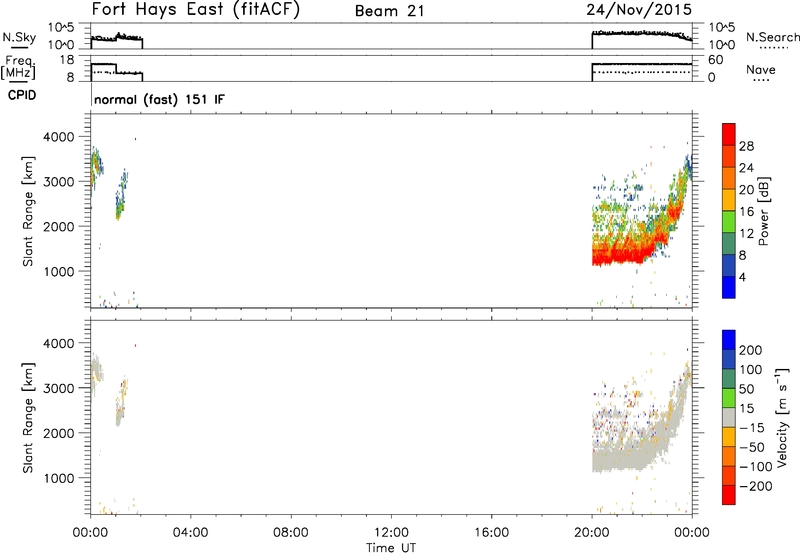Click the "-200" Velocity colorbar tick label
This screenshot has height=554, width=800.
755,486
